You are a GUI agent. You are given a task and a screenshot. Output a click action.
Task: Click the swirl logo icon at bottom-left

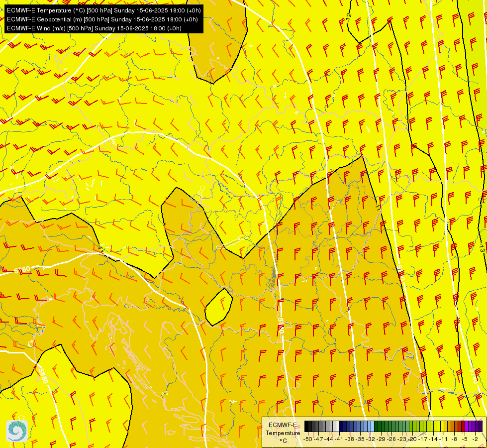click(x=17, y=431)
